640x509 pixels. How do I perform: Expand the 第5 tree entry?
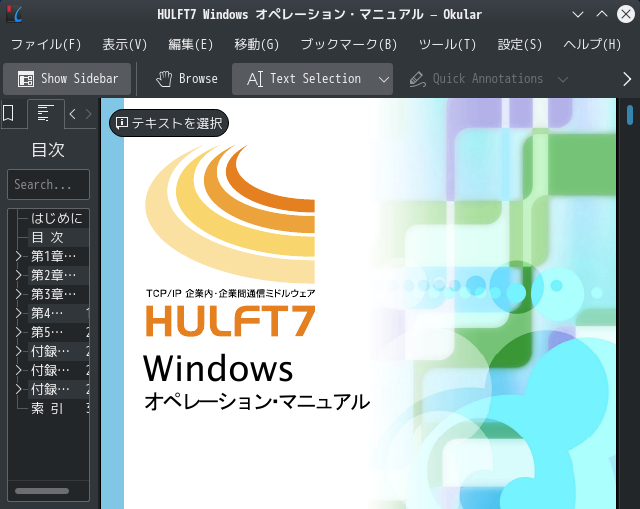point(18,332)
